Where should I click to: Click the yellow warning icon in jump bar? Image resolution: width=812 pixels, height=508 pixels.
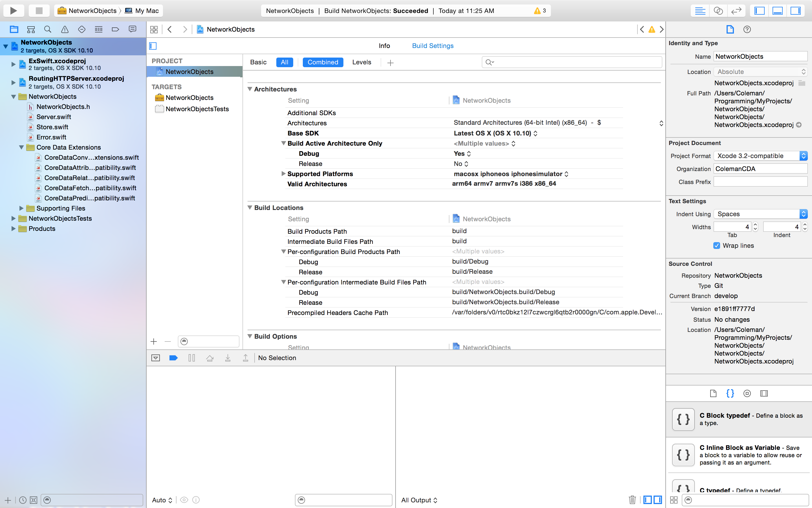click(x=652, y=30)
